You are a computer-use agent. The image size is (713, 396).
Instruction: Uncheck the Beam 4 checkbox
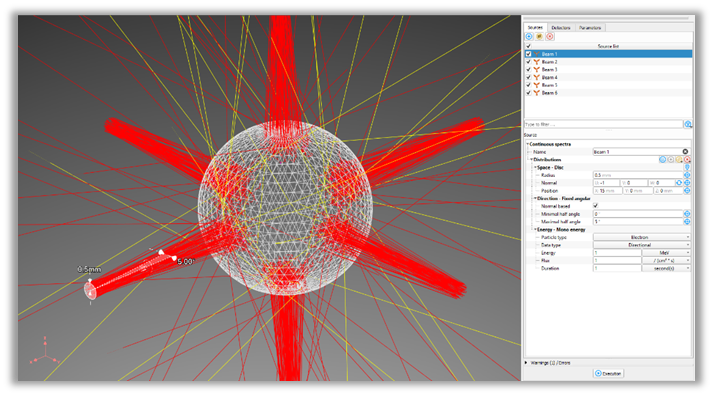(528, 77)
